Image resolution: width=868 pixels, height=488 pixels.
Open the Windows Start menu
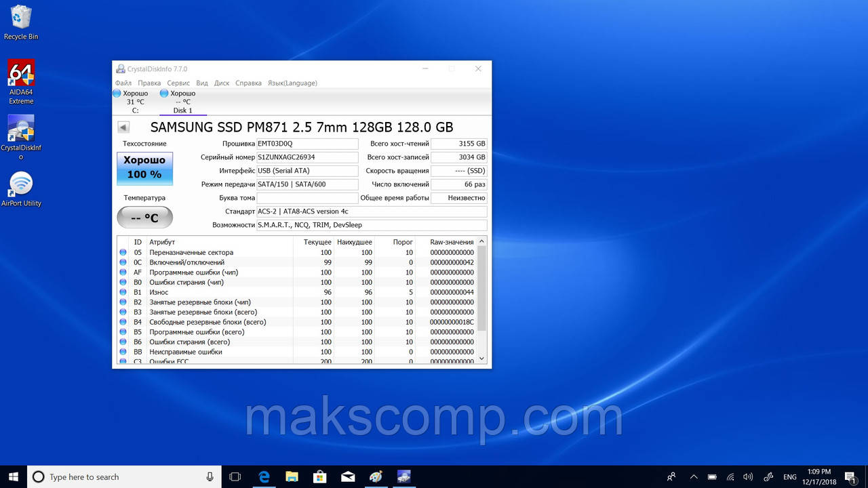14,476
